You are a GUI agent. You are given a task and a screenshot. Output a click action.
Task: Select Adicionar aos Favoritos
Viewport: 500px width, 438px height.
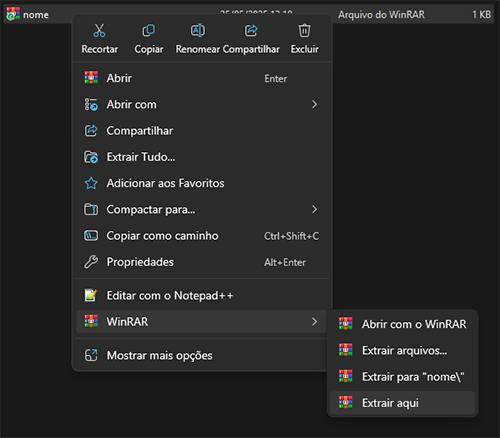point(201,183)
